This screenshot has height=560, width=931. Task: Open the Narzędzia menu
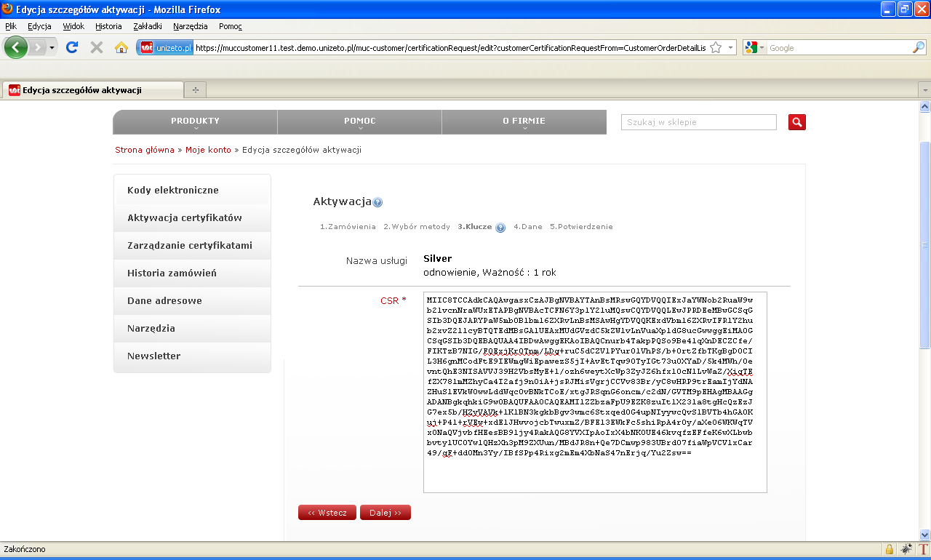pyautogui.click(x=191, y=26)
